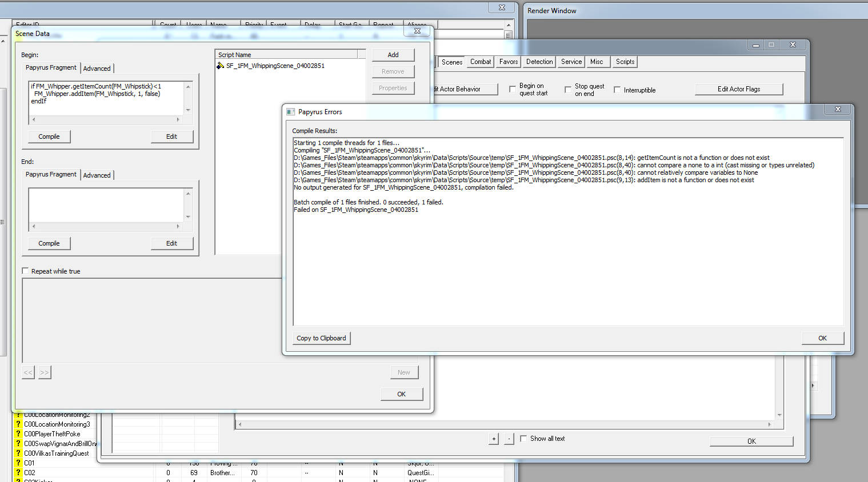
Task: Click OK in the quest window
Action: click(751, 441)
